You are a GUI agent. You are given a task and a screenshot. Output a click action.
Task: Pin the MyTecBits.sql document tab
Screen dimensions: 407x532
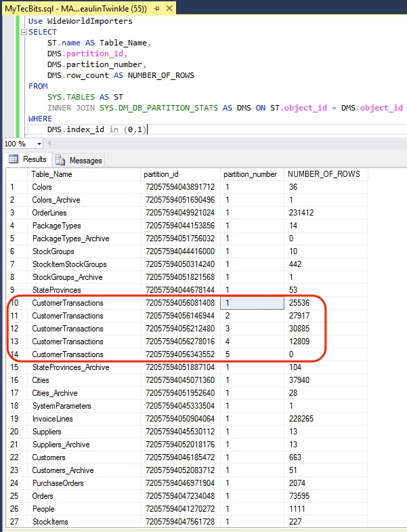pos(156,9)
